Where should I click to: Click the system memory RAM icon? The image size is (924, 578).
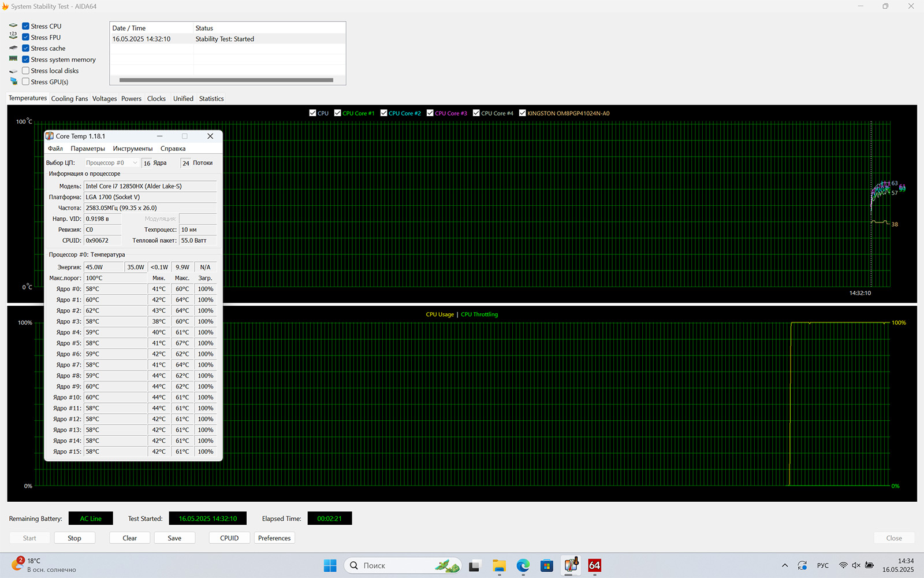tap(13, 59)
